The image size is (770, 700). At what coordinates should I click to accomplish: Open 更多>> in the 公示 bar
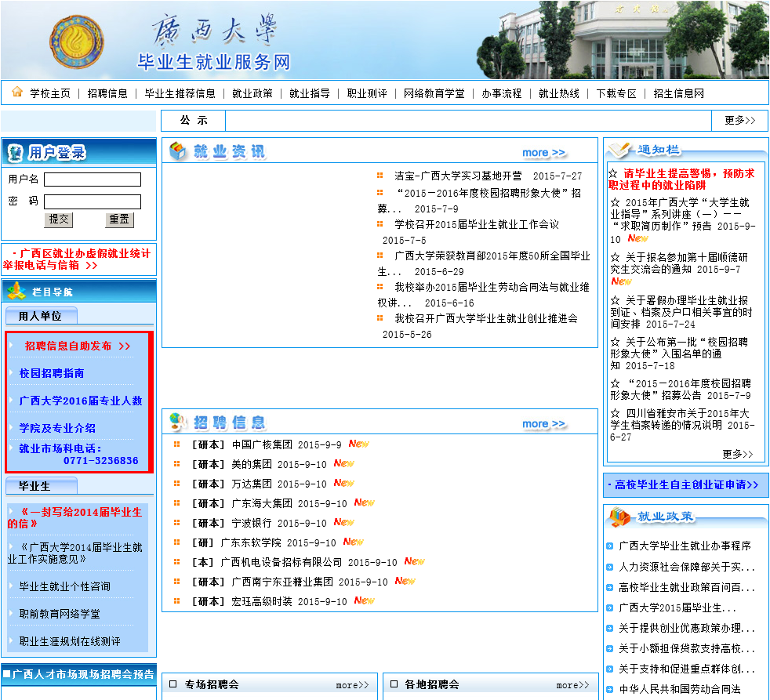739,120
